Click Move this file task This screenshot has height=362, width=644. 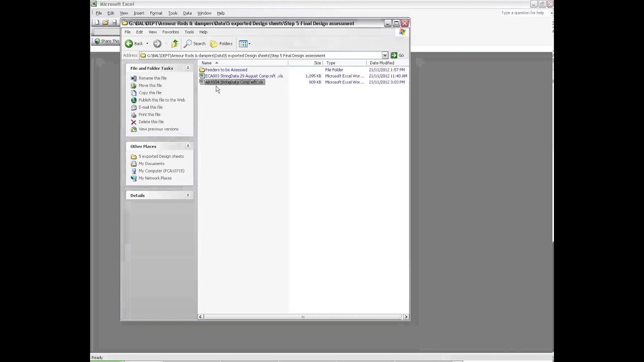150,85
